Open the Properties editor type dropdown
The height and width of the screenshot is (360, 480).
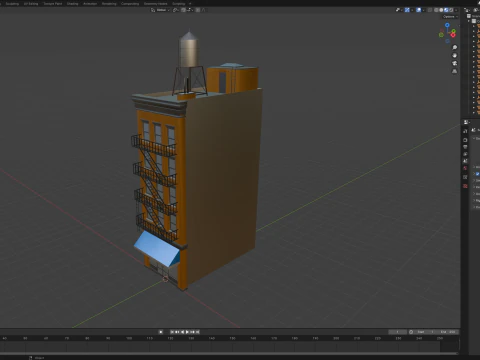point(466,122)
